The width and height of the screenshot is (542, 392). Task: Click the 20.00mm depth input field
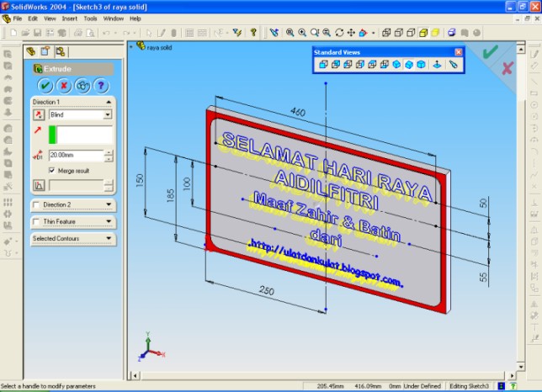pos(76,156)
